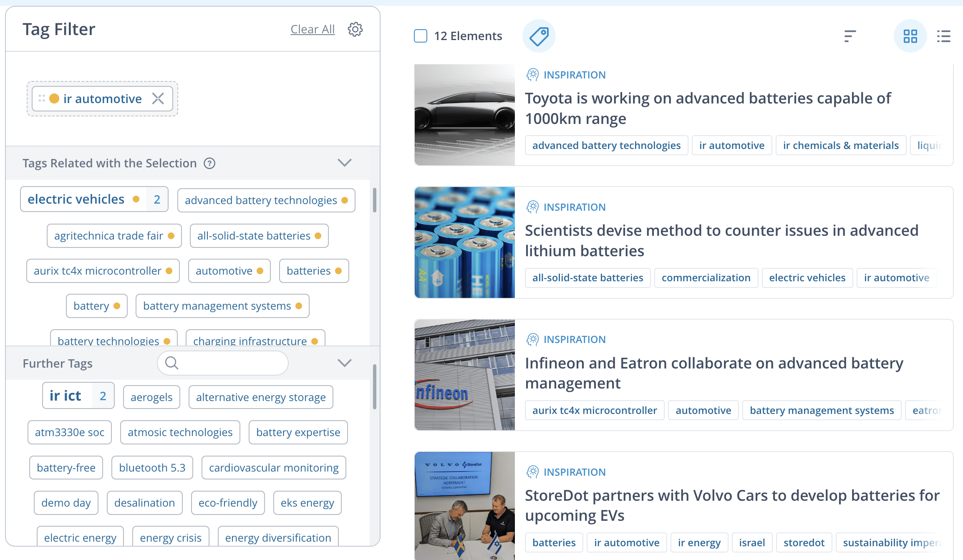
Task: Click Inspiration icon on Scientists lithium card
Action: click(x=532, y=207)
